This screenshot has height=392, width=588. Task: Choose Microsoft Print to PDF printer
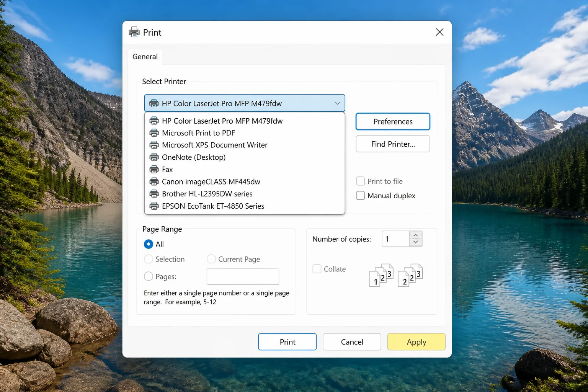pos(245,133)
